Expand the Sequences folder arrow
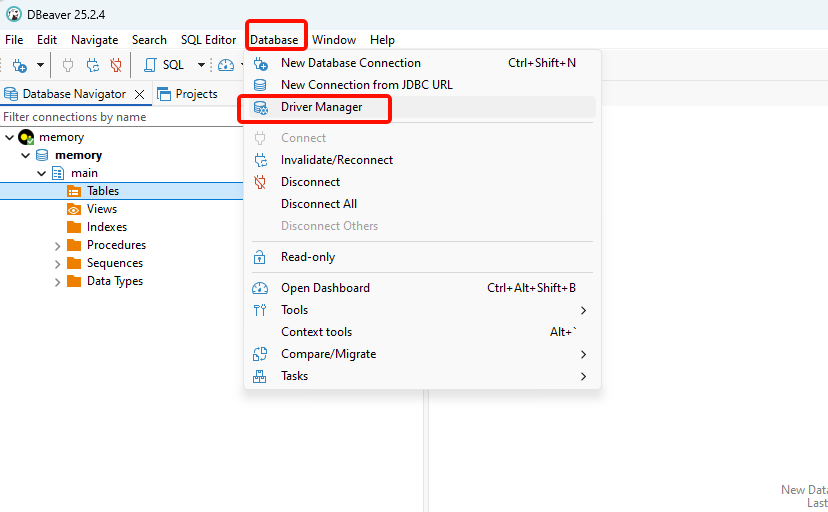This screenshot has height=512, width=828. click(x=58, y=263)
